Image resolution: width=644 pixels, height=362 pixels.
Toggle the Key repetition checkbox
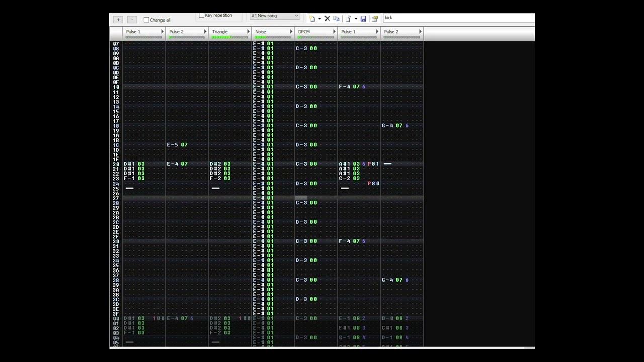click(x=202, y=16)
